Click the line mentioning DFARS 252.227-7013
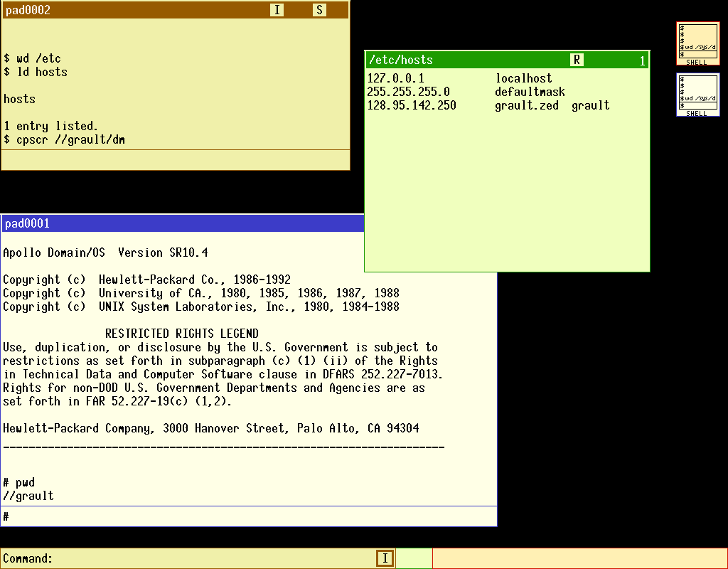This screenshot has width=728, height=569. (223, 374)
